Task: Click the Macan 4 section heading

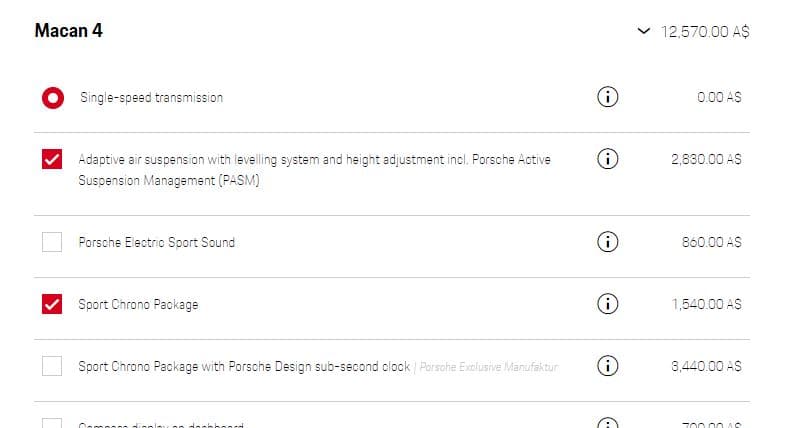Action: click(69, 31)
